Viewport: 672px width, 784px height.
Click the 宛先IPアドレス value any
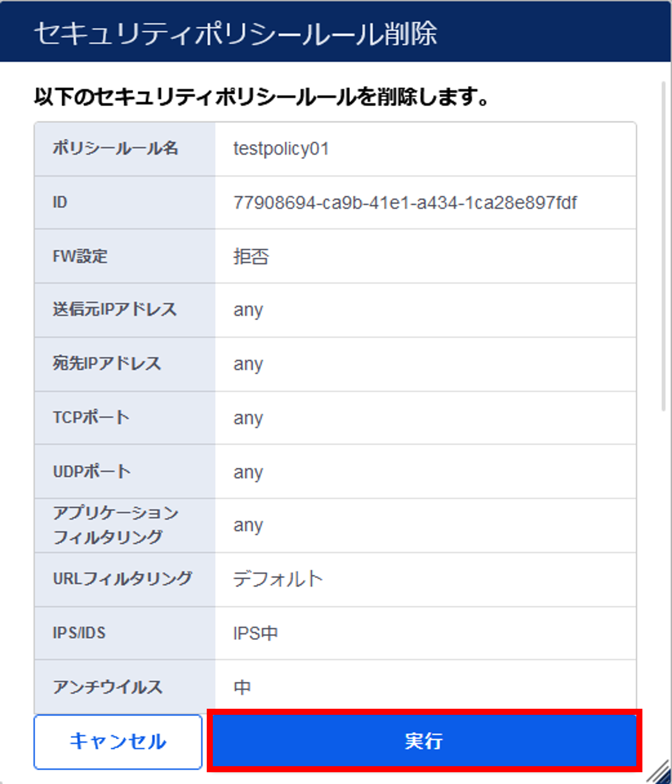coord(248,365)
